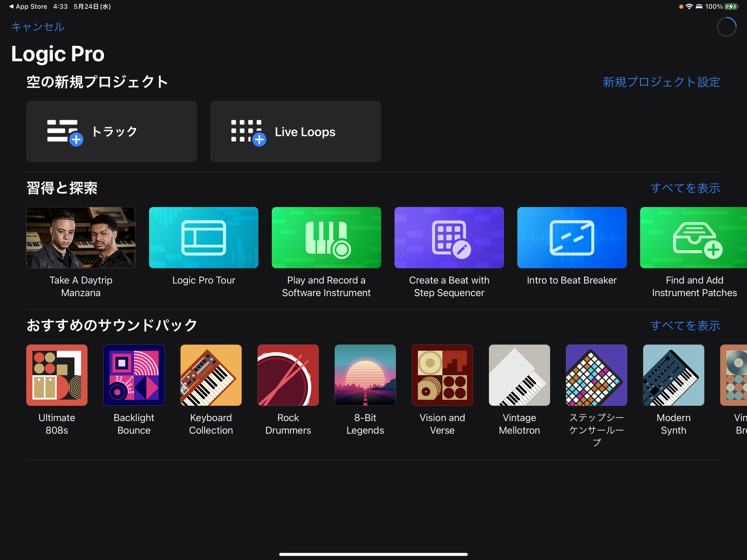Screen dimensions: 747x560
Task: Create new empty Tracks project
Action: 111,132
